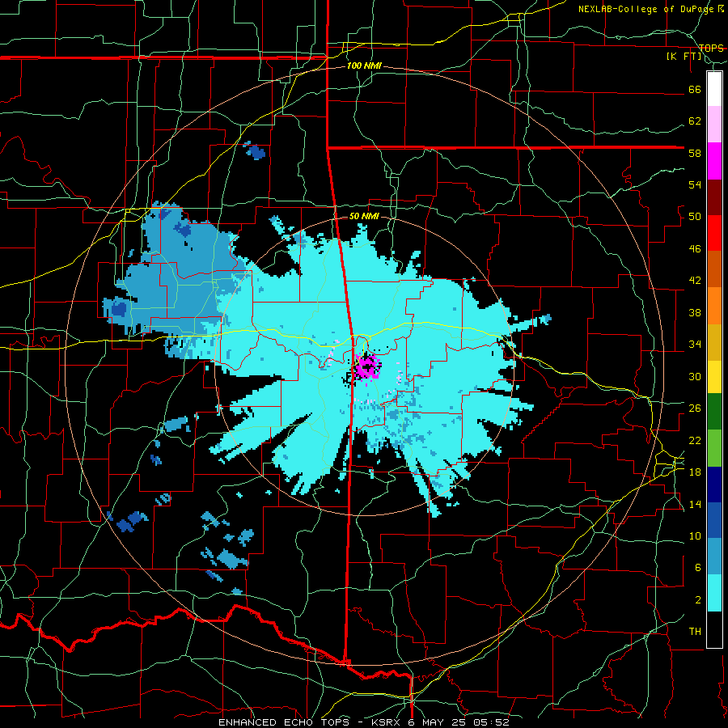This screenshot has height=728, width=728.
Task: Click the legend value 66
Action: click(695, 89)
